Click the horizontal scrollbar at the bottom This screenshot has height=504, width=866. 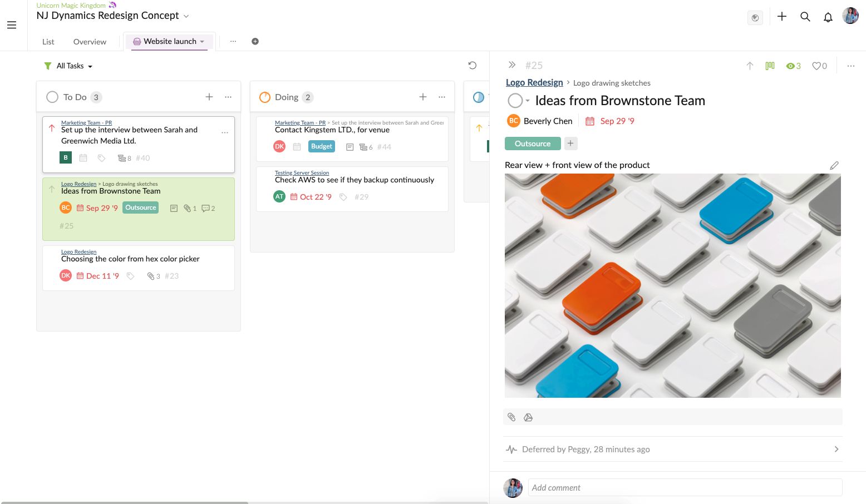coord(125,502)
